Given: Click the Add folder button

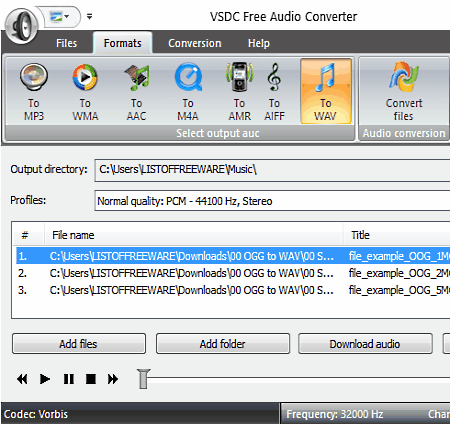Looking at the screenshot, I should pos(223,344).
